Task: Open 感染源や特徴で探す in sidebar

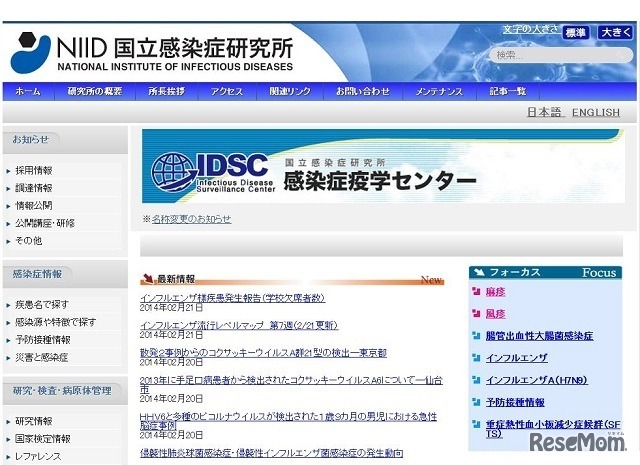Action: (56, 322)
